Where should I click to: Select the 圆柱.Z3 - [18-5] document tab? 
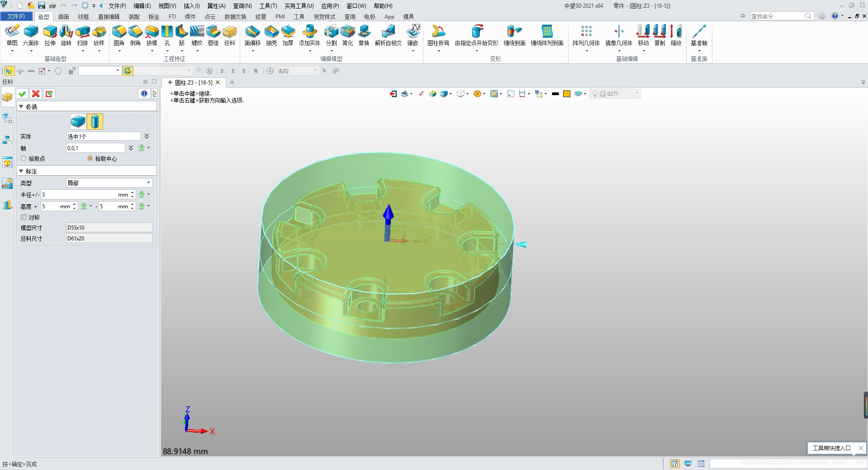pyautogui.click(x=194, y=82)
